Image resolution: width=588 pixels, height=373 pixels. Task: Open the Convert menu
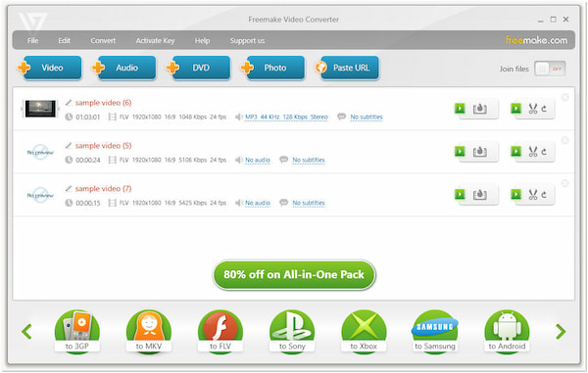[103, 40]
